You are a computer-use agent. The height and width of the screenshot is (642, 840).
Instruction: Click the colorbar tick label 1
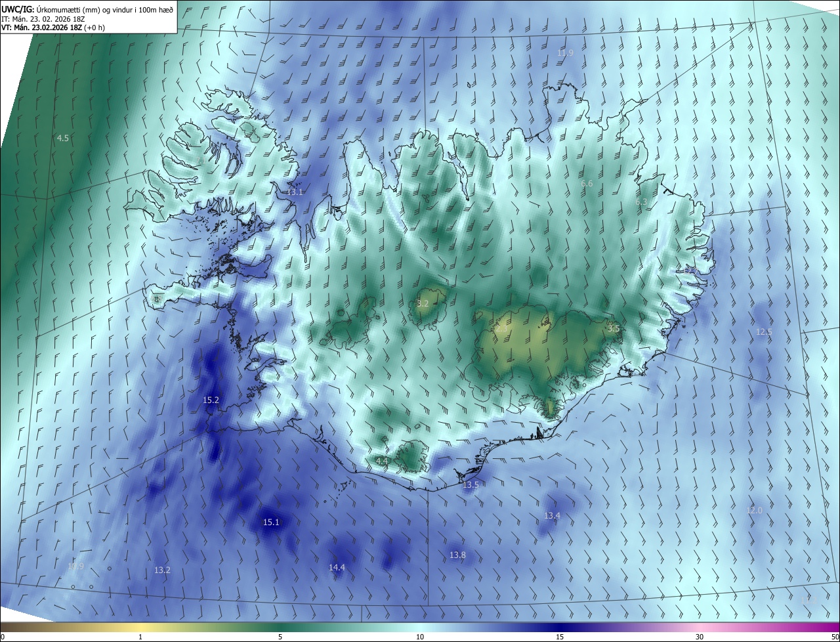[x=140, y=637]
